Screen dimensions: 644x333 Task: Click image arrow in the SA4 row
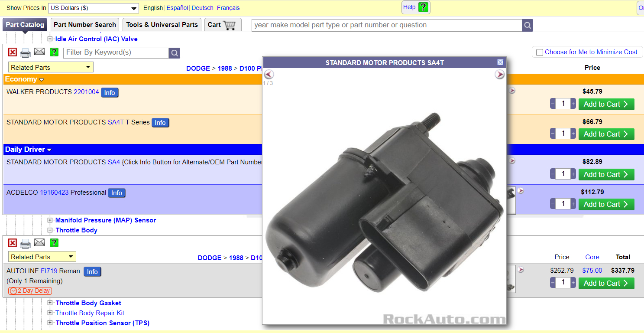[512, 161]
